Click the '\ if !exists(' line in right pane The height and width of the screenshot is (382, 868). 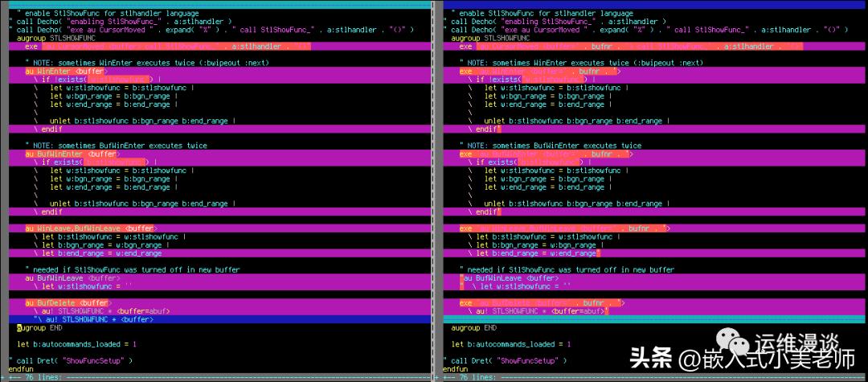tap(654, 80)
